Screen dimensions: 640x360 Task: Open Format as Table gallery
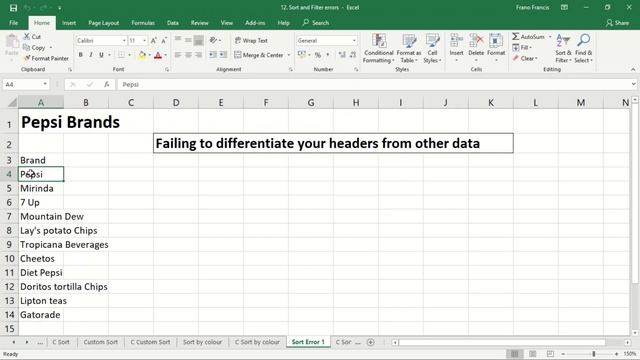(409, 48)
